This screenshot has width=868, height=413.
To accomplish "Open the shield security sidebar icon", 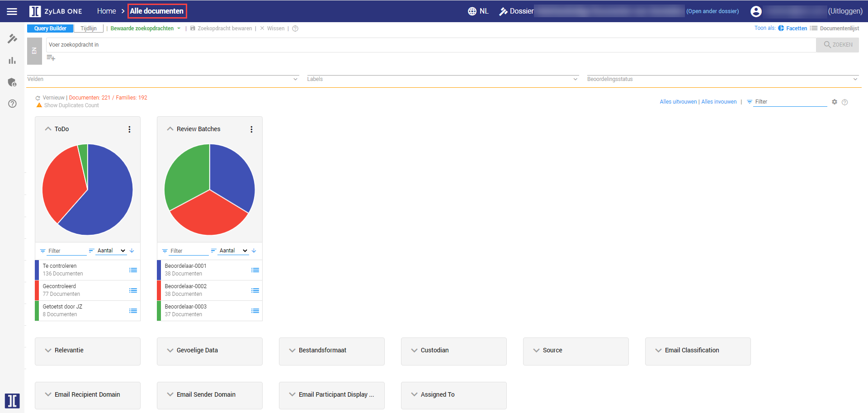I will 12,82.
